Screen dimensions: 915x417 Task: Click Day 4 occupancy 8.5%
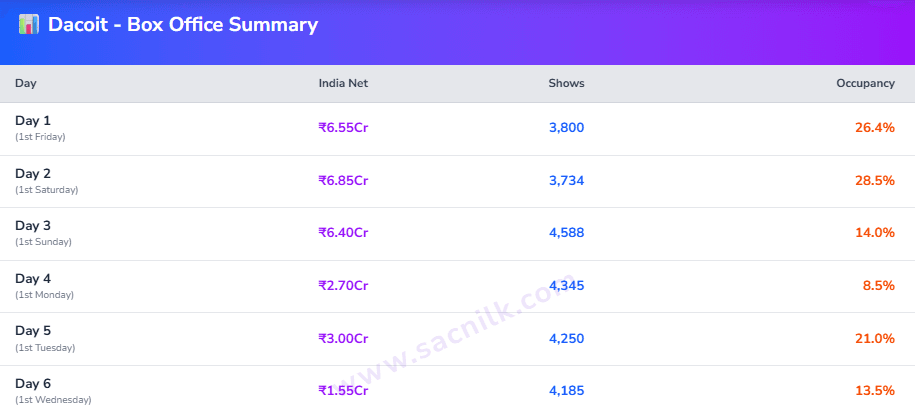pyautogui.click(x=878, y=286)
